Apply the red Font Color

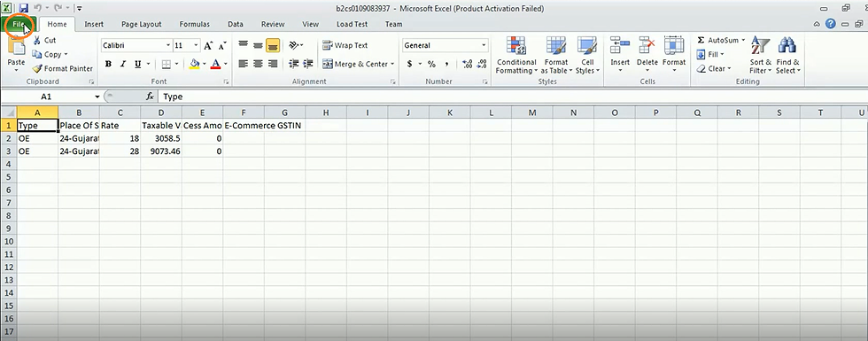215,64
